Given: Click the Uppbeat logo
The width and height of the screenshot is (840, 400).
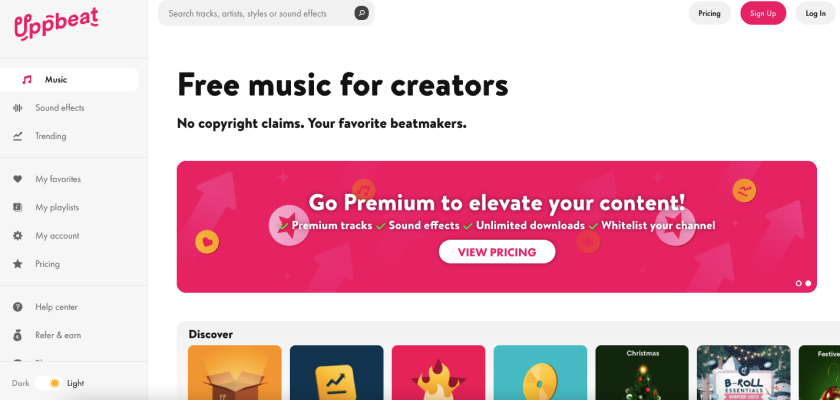Looking at the screenshot, I should pos(56,24).
